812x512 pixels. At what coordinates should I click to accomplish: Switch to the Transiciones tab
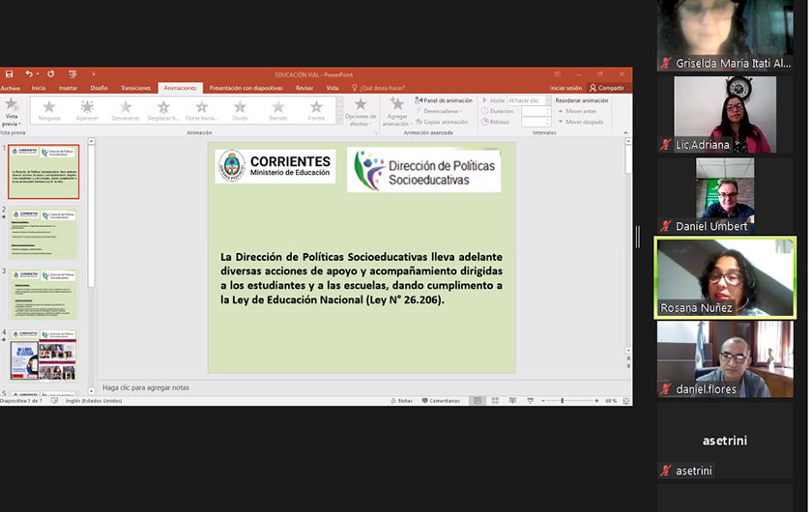click(135, 88)
